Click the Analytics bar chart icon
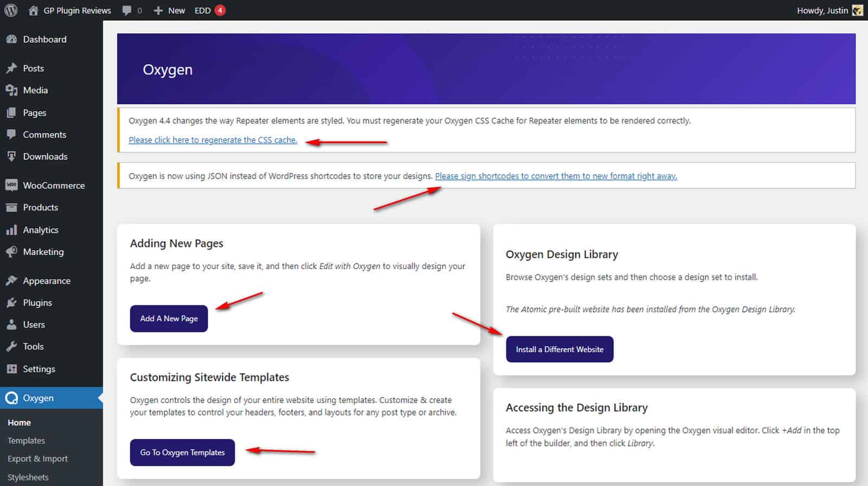Viewport: 868px width, 486px height. 11,230
